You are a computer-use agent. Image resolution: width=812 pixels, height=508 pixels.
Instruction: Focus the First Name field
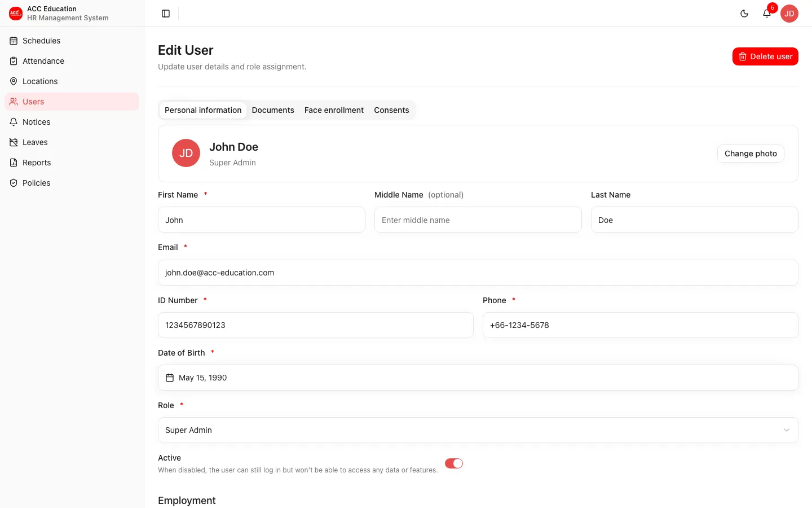[x=262, y=220]
